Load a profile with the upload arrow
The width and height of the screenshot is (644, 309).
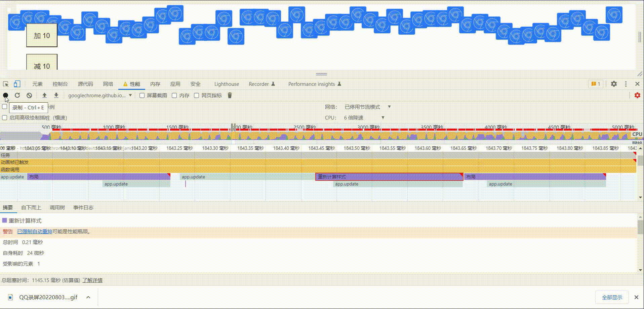click(44, 96)
